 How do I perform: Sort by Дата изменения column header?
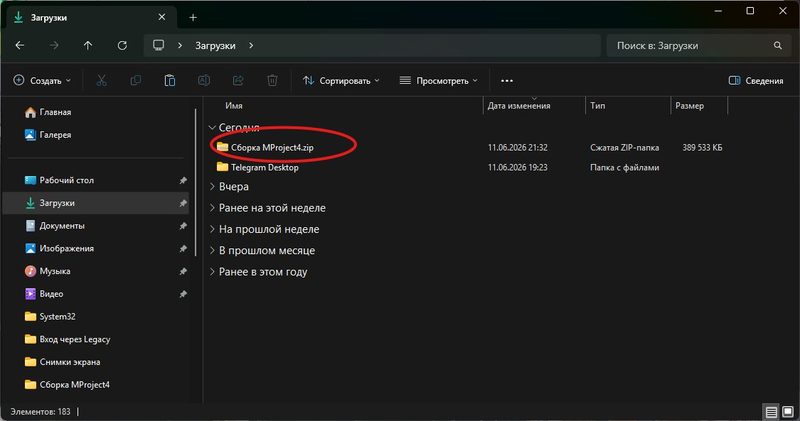point(519,106)
